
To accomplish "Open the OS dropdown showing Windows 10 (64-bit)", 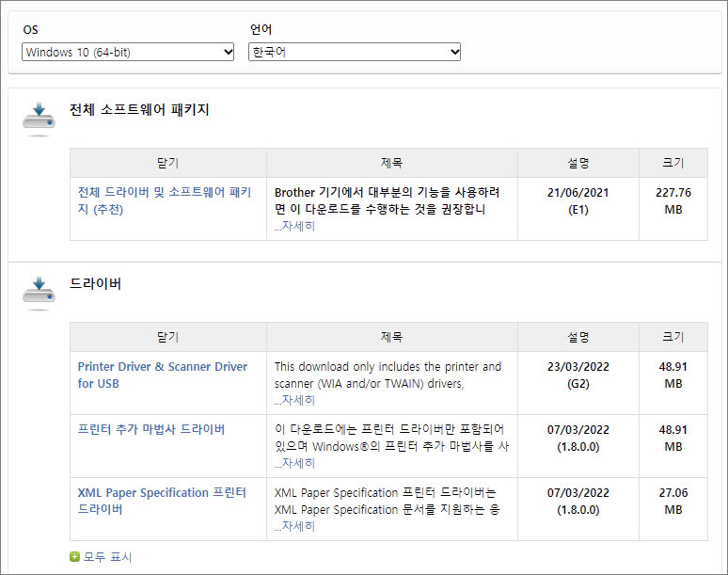I will (x=128, y=52).
